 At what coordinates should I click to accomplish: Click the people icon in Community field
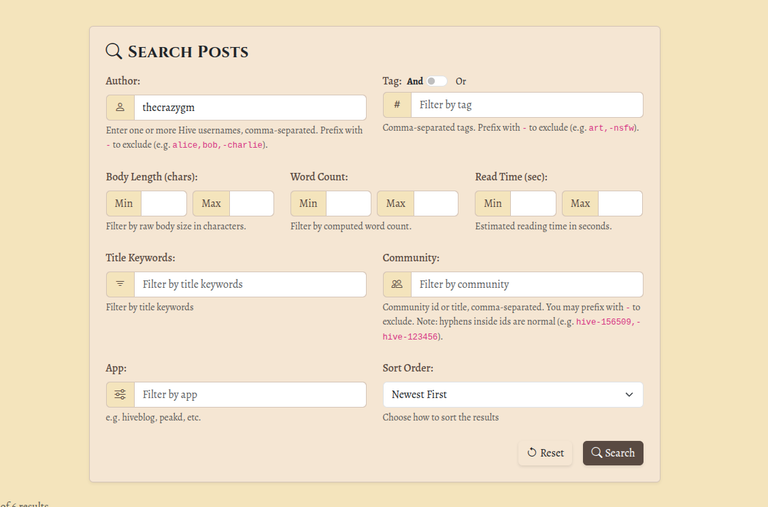coord(397,284)
